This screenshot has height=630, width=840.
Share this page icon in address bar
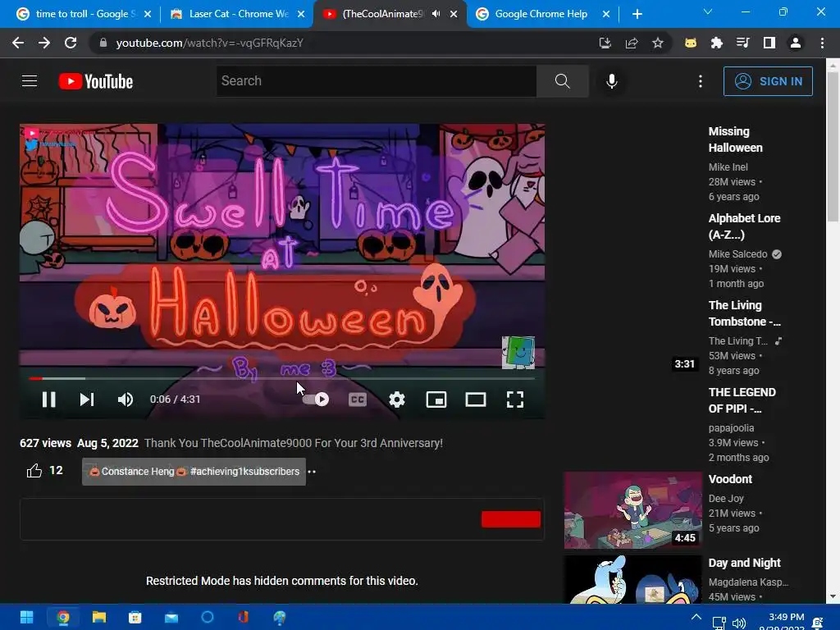point(632,43)
